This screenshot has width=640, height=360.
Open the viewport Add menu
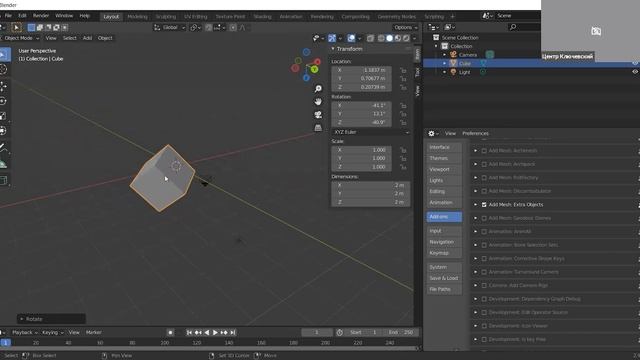(x=87, y=38)
